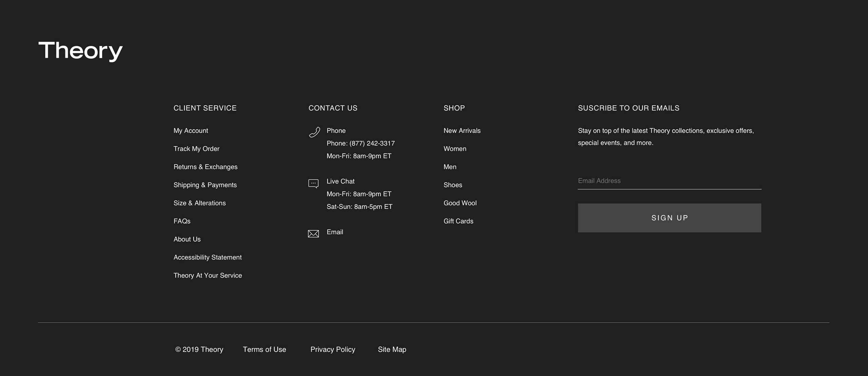Click the CONTACT US heading
Screen dimensions: 868x376
click(333, 108)
